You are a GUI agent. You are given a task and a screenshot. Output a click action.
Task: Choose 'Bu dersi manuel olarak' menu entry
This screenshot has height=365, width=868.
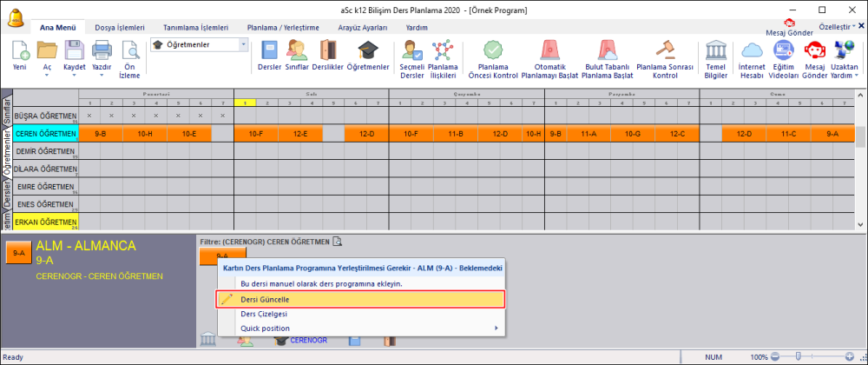[361, 283]
